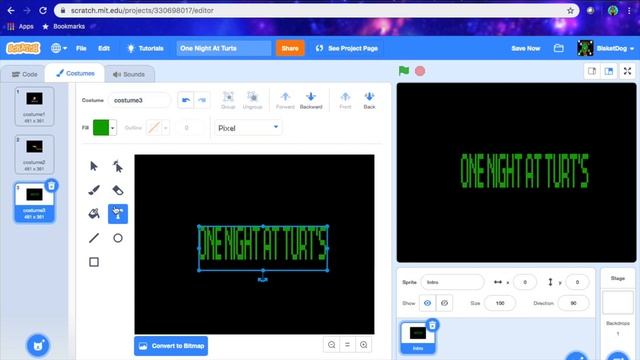The width and height of the screenshot is (640, 360).
Task: Delete costume3 with trash icon
Action: [51, 186]
